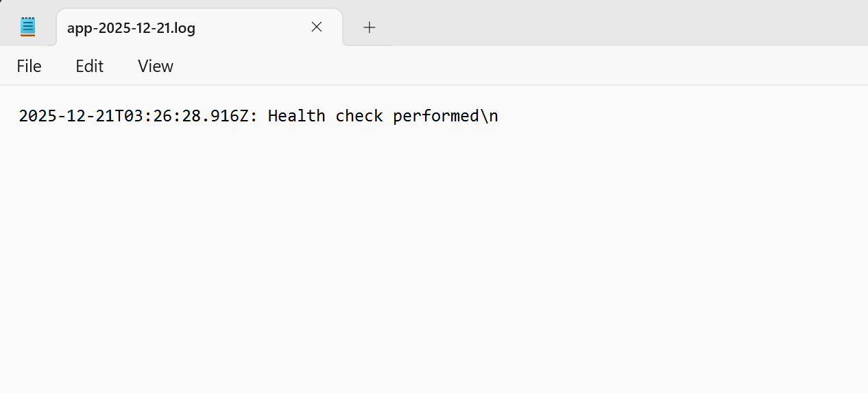Open the Edit menu
This screenshot has height=393, width=868.
coord(89,66)
